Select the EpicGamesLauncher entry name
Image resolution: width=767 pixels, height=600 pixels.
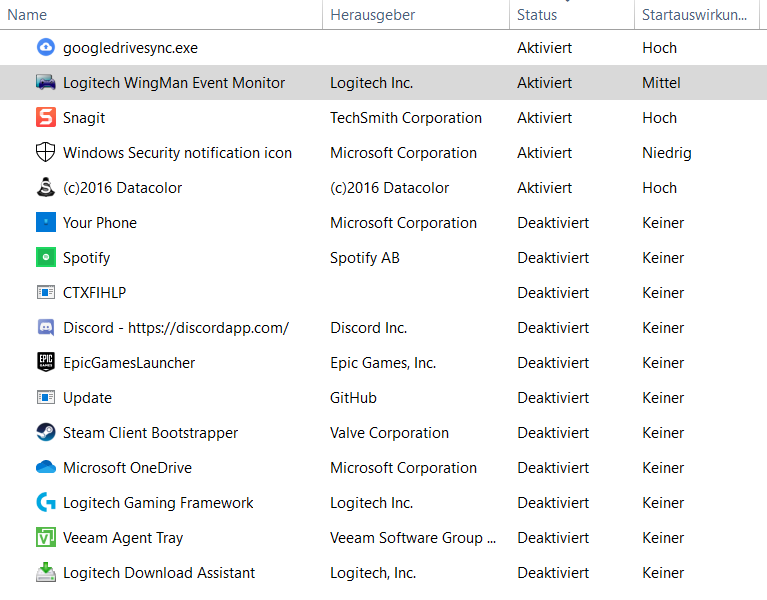coord(129,363)
